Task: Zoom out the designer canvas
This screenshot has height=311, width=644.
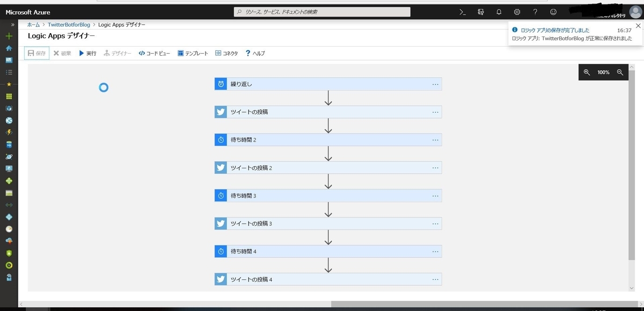Action: pos(620,72)
